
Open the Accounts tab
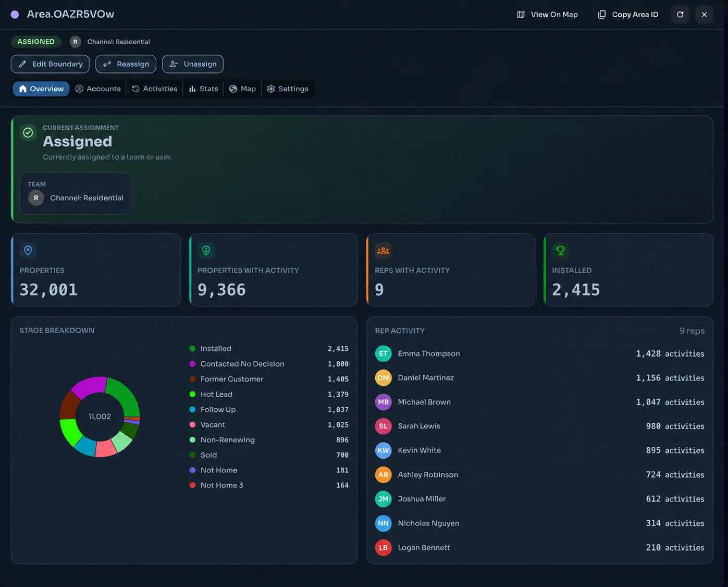(x=98, y=89)
